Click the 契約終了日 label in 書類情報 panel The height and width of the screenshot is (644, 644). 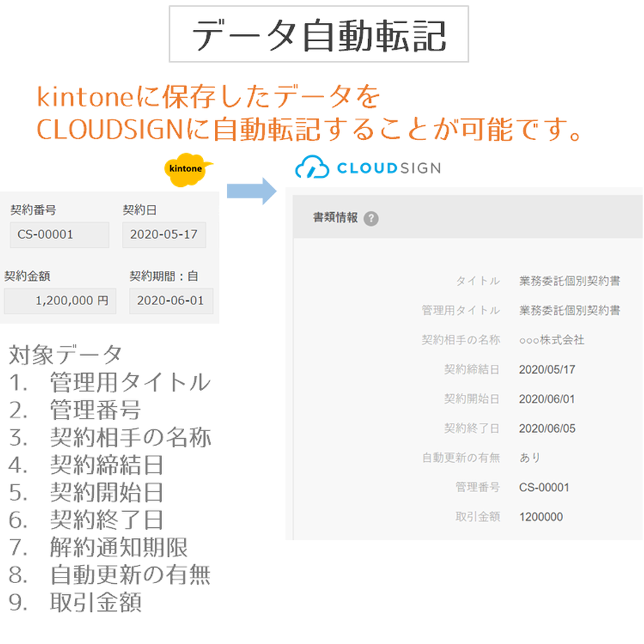coord(472,429)
